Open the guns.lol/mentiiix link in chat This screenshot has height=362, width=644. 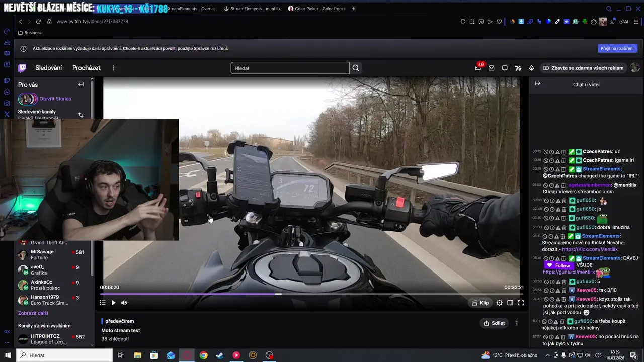[x=569, y=272]
